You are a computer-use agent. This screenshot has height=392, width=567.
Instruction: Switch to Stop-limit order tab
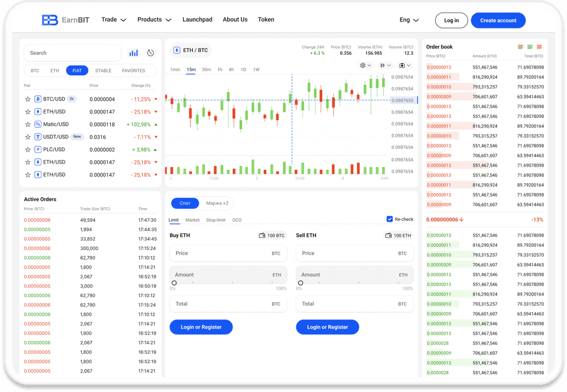pos(215,220)
